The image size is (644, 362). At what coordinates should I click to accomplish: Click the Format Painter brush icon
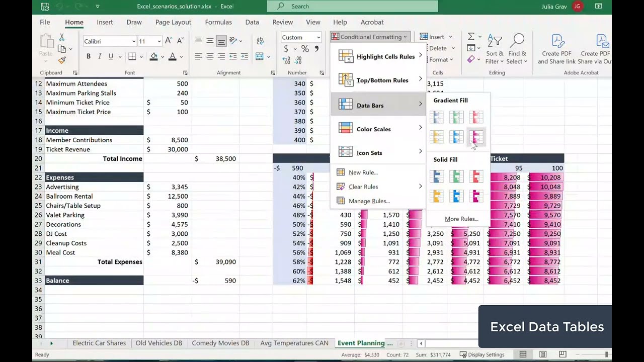(62, 60)
